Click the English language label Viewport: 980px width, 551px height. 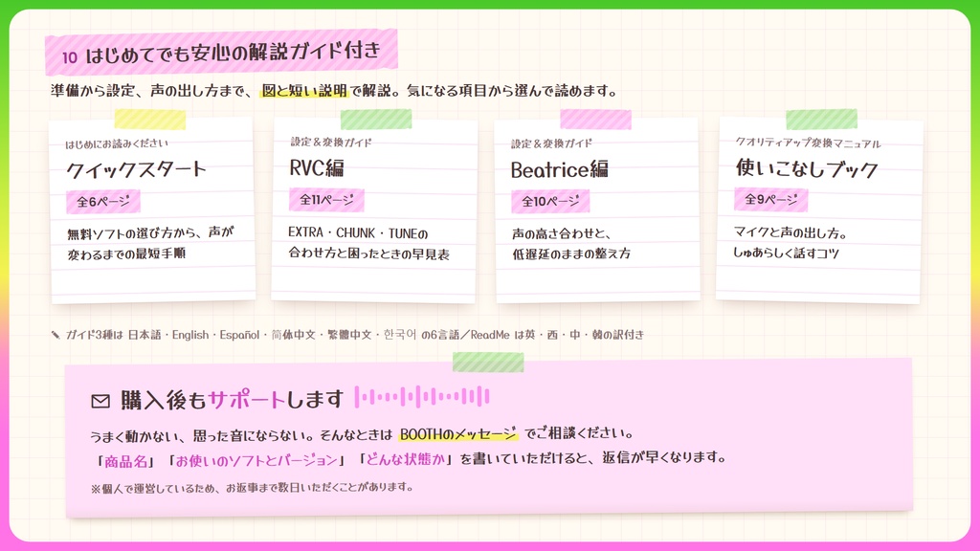(x=190, y=335)
